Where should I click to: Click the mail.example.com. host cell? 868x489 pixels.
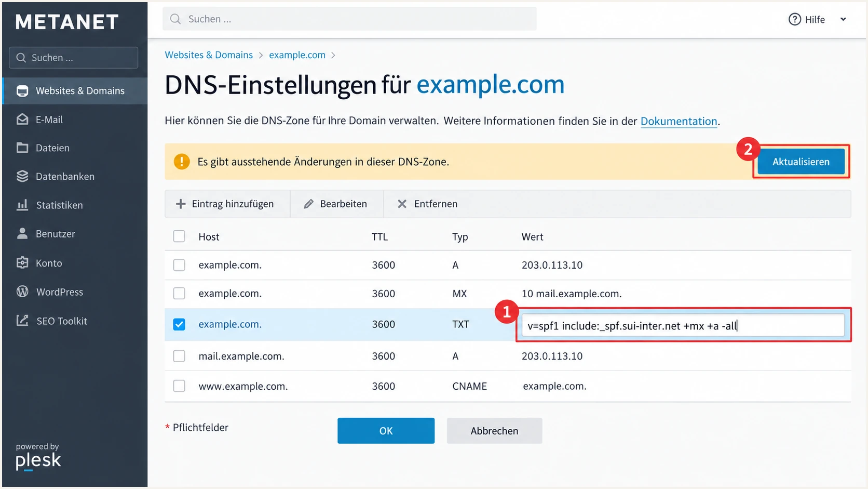pos(241,356)
